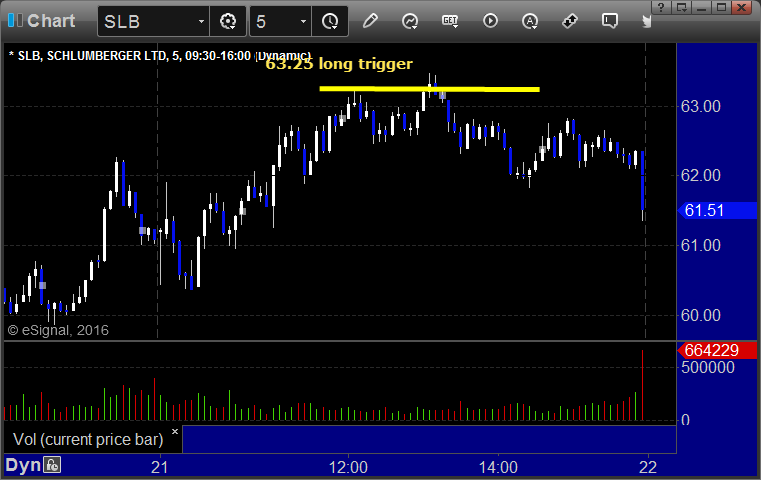Click the 60.00 price axis label
Viewport: 761px width, 480px height.
click(x=700, y=315)
